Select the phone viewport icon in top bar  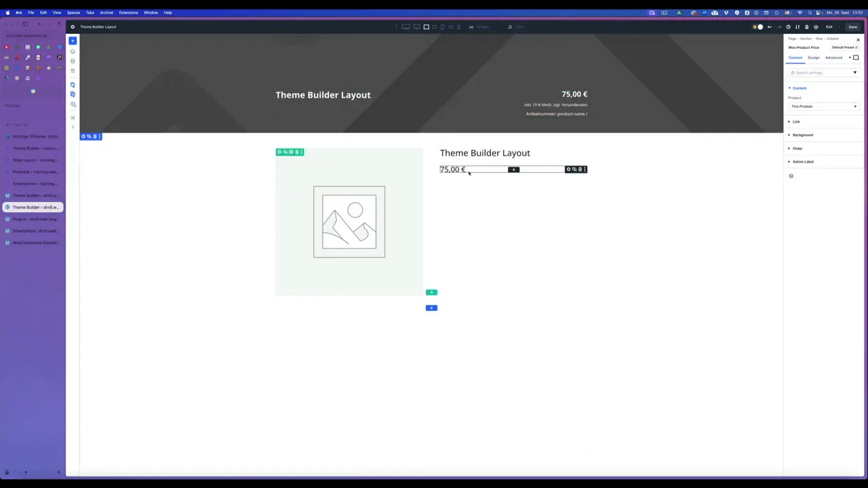[459, 27]
